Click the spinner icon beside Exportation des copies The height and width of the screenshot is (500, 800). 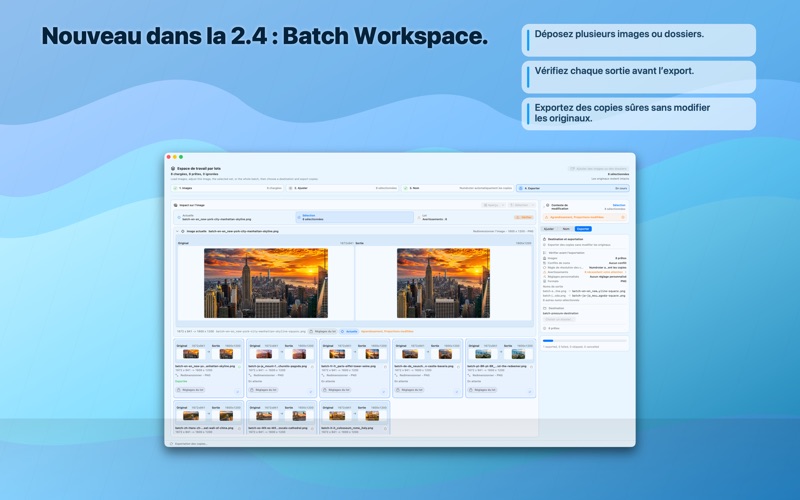pos(171,444)
